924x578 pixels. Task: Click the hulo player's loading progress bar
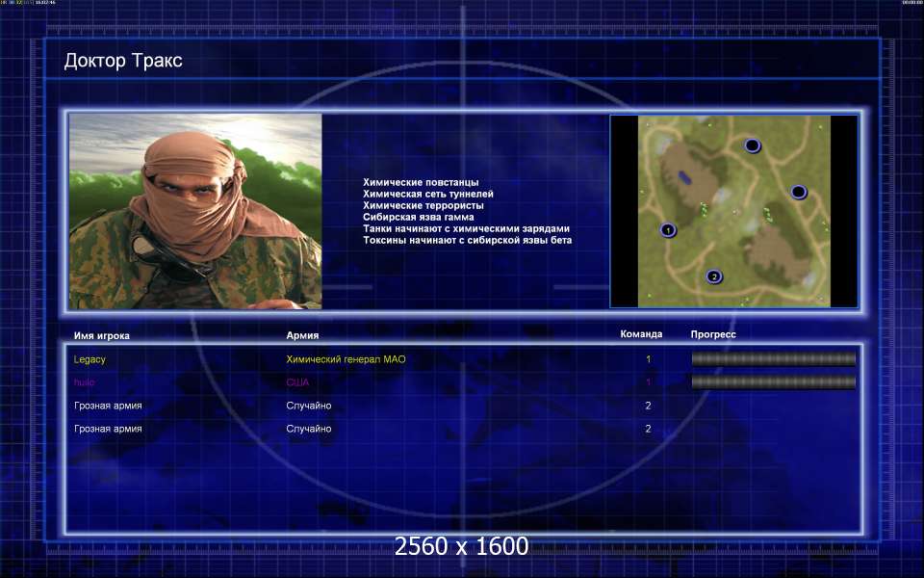(773, 382)
